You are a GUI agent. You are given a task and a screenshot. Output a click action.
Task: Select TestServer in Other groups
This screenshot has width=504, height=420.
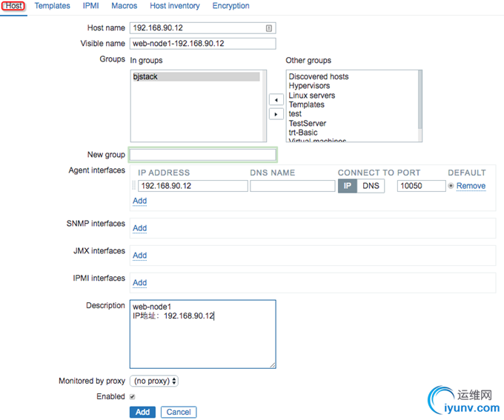click(x=308, y=124)
